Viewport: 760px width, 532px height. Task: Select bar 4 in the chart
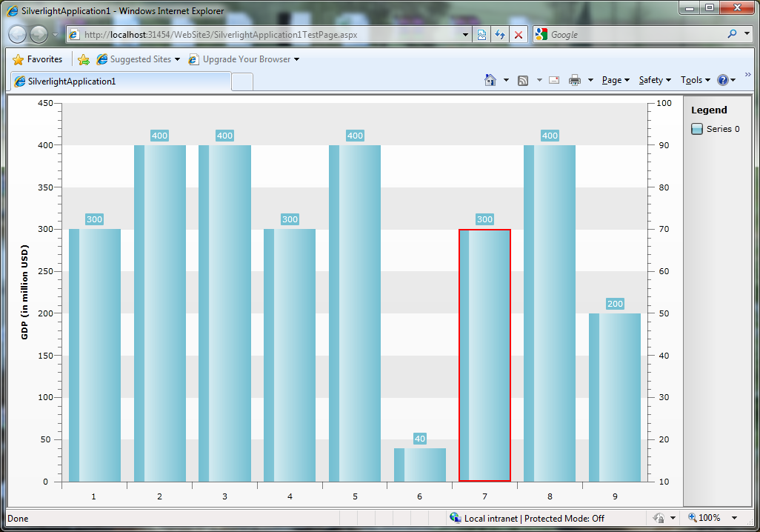[x=290, y=355]
